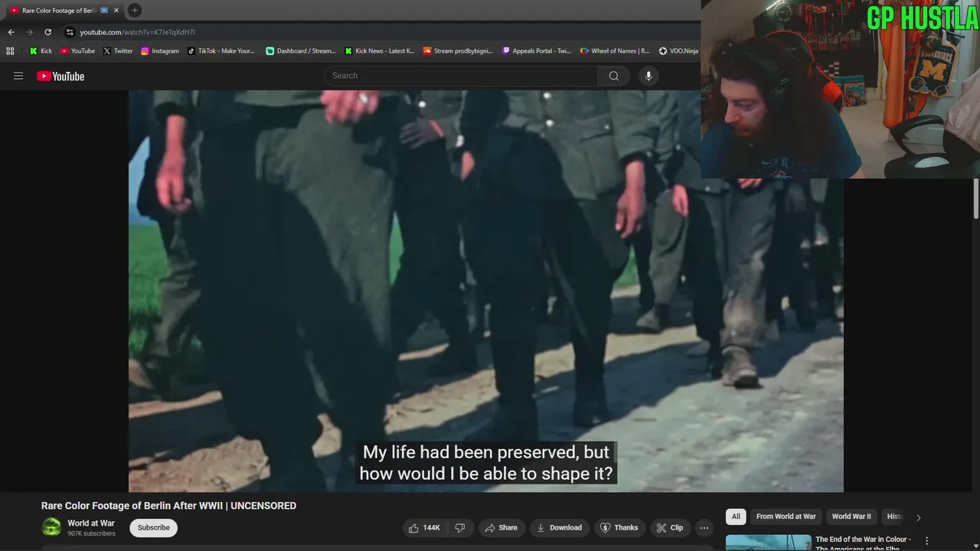The height and width of the screenshot is (551, 980).
Task: Open the VDO.Ninja bookmark
Action: tap(678, 51)
